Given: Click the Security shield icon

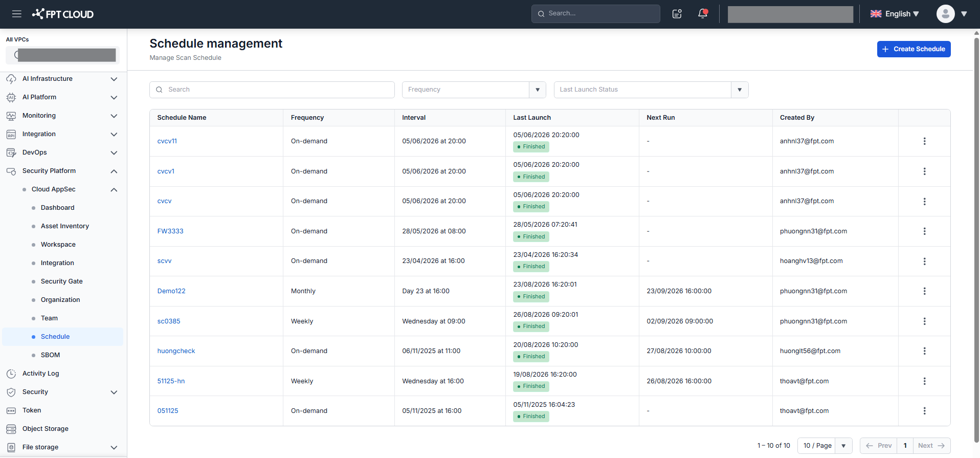Looking at the screenshot, I should click(x=11, y=392).
